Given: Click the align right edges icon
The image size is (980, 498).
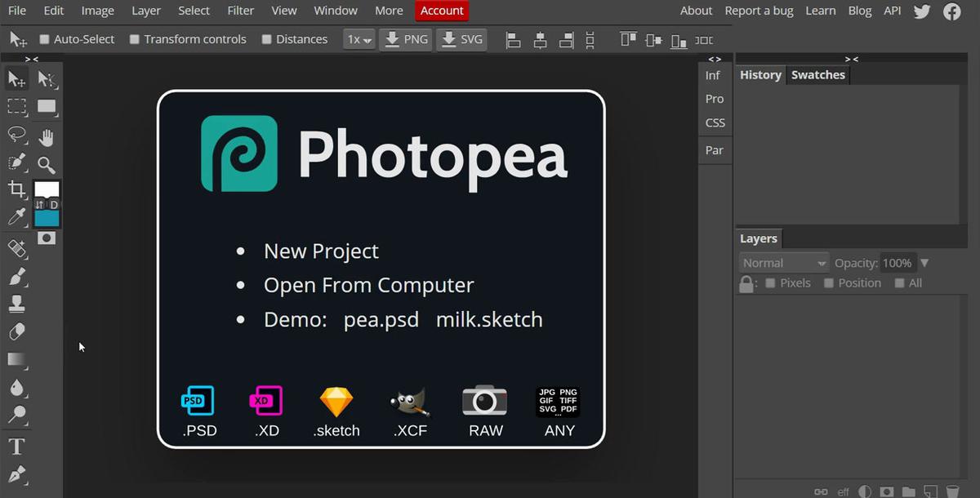Looking at the screenshot, I should pyautogui.click(x=566, y=39).
